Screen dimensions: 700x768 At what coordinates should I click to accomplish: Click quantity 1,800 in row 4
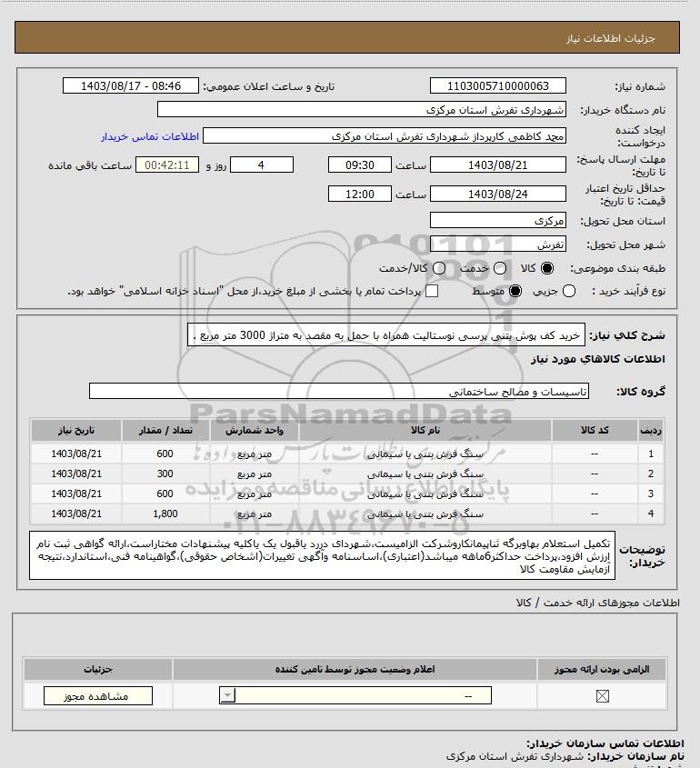[165, 514]
